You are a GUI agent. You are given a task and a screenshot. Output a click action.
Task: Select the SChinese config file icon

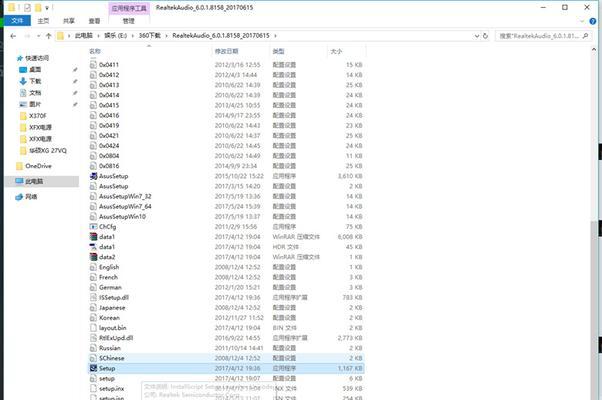[x=93, y=358]
